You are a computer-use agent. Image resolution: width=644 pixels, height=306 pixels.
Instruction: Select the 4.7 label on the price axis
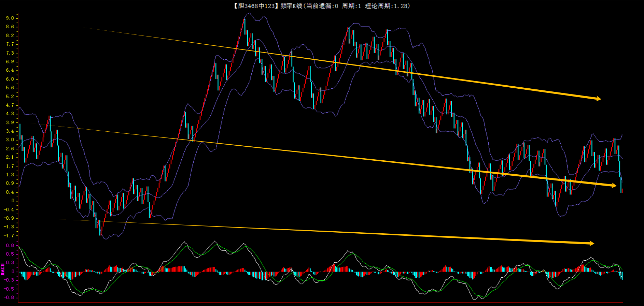tap(10, 105)
